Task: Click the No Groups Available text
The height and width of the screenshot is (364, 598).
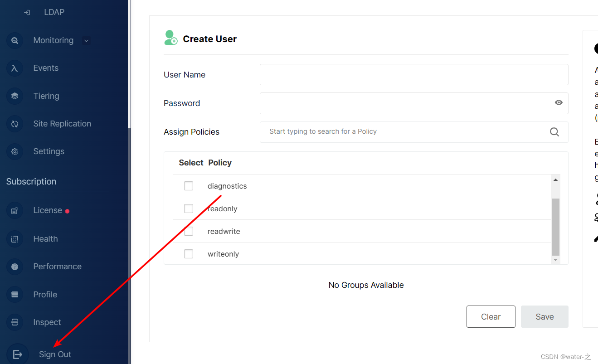Action: 366,285
